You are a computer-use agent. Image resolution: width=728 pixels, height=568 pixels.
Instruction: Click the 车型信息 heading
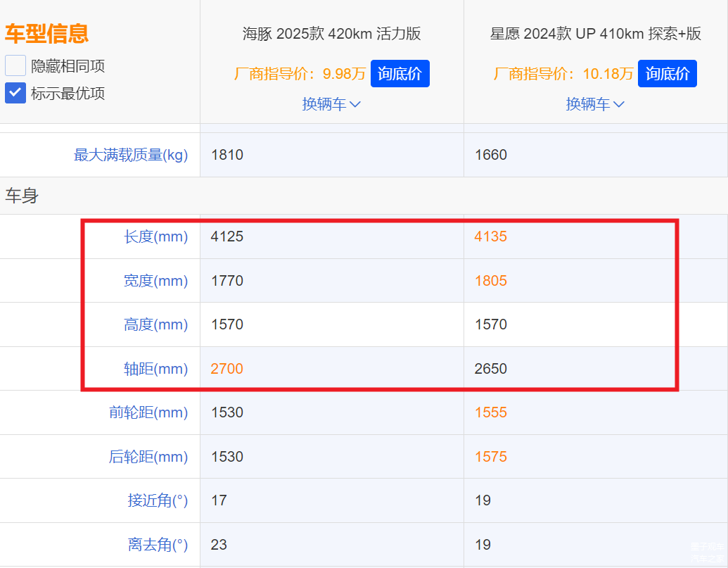46,33
